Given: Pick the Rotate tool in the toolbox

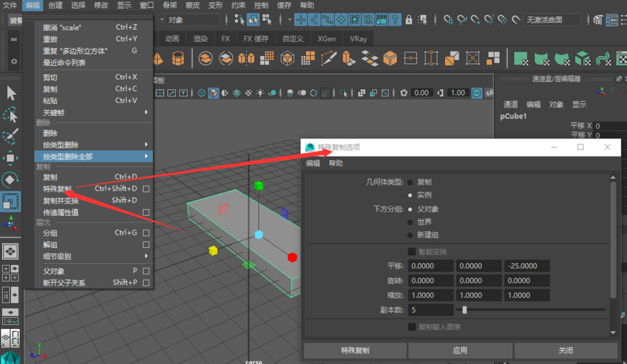Looking at the screenshot, I should click(x=11, y=180).
